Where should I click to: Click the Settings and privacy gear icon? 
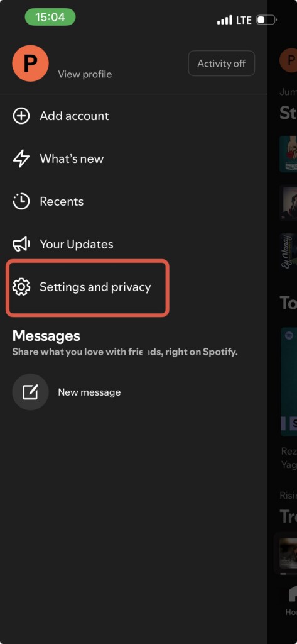pyautogui.click(x=21, y=287)
